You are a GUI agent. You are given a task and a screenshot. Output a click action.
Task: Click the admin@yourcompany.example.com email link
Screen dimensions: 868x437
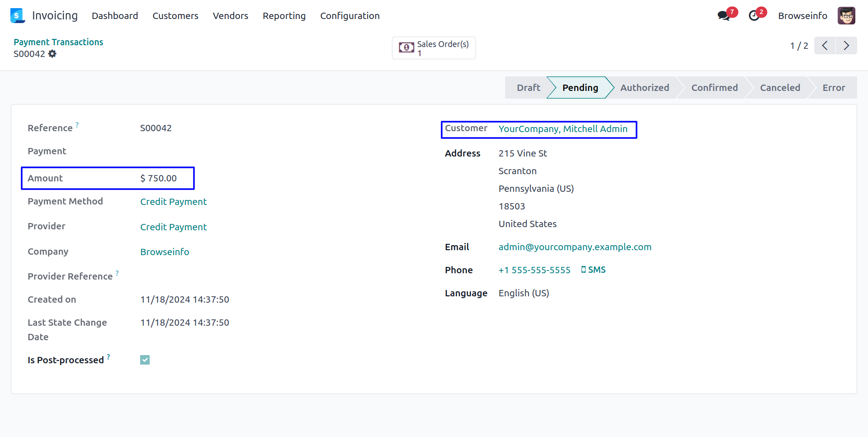575,247
